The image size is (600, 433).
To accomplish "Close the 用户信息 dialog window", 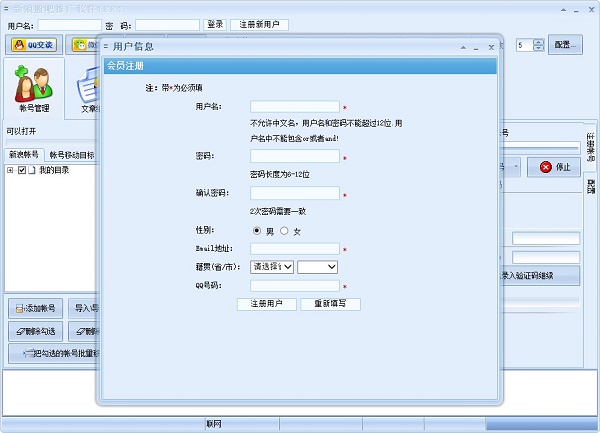I will (x=490, y=46).
